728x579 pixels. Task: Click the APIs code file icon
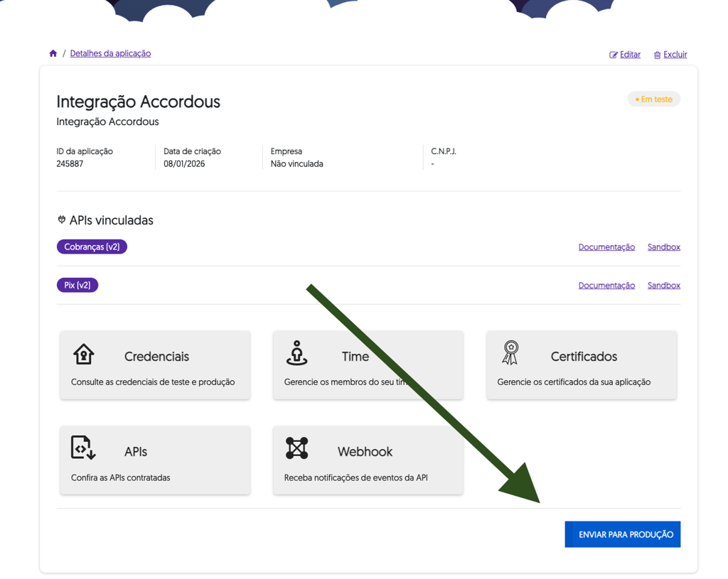point(83,448)
